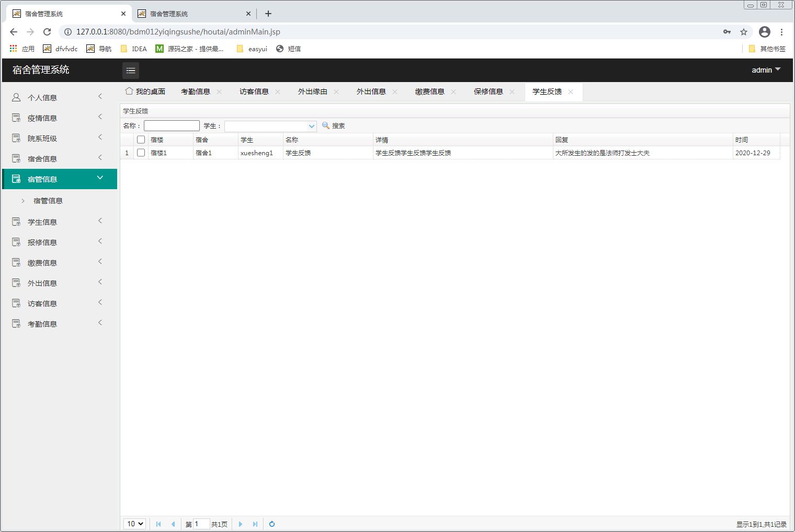Open the browser profile avatar icon

[x=765, y=32]
